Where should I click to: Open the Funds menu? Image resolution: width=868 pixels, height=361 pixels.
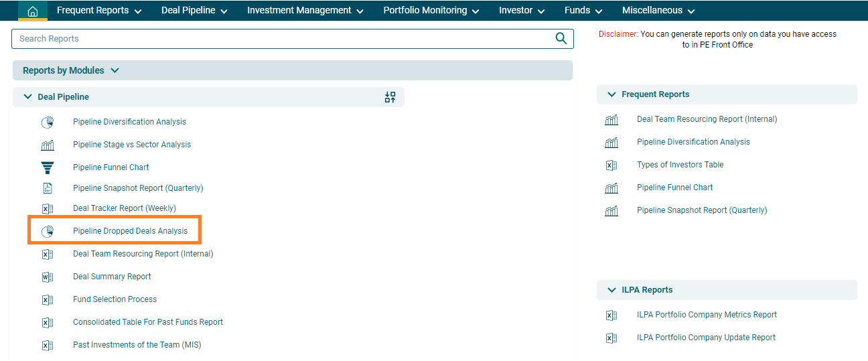point(583,11)
